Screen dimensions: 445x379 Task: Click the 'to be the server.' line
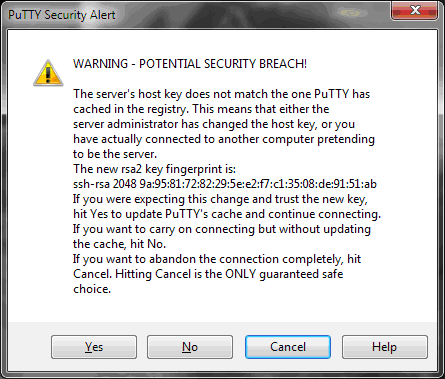(115, 154)
